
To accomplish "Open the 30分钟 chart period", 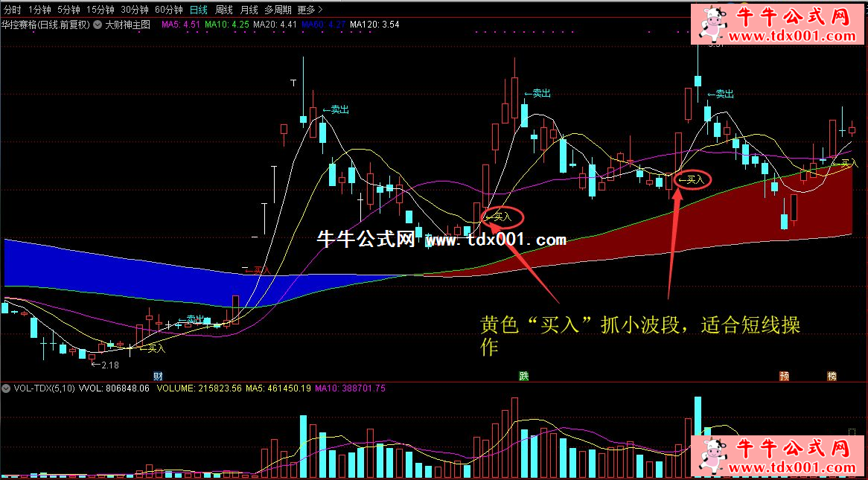I will (135, 10).
